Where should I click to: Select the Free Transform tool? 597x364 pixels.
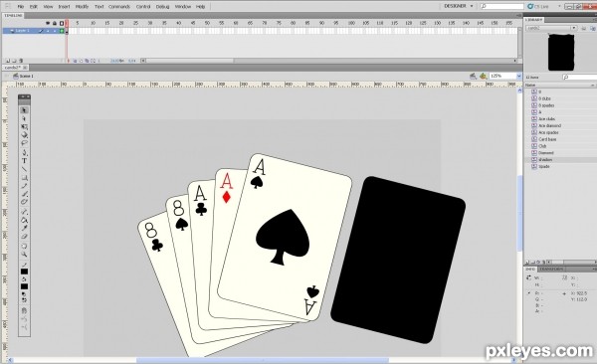[24, 127]
